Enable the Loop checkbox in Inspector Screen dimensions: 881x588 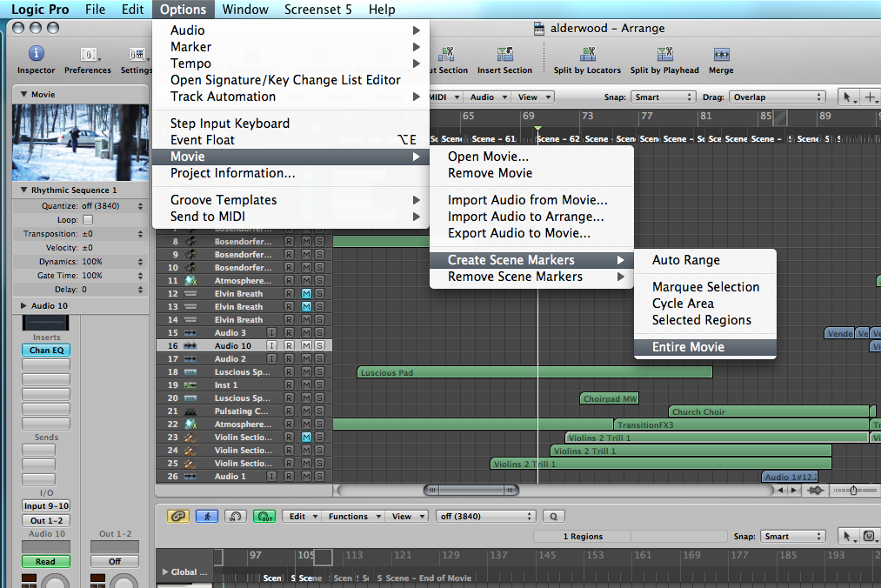point(88,220)
